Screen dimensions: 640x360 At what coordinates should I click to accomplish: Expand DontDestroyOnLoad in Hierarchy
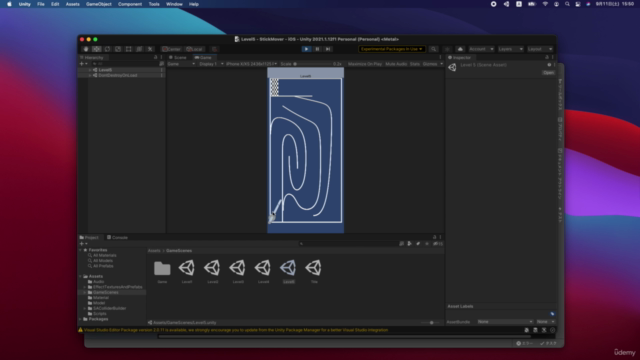[90, 75]
